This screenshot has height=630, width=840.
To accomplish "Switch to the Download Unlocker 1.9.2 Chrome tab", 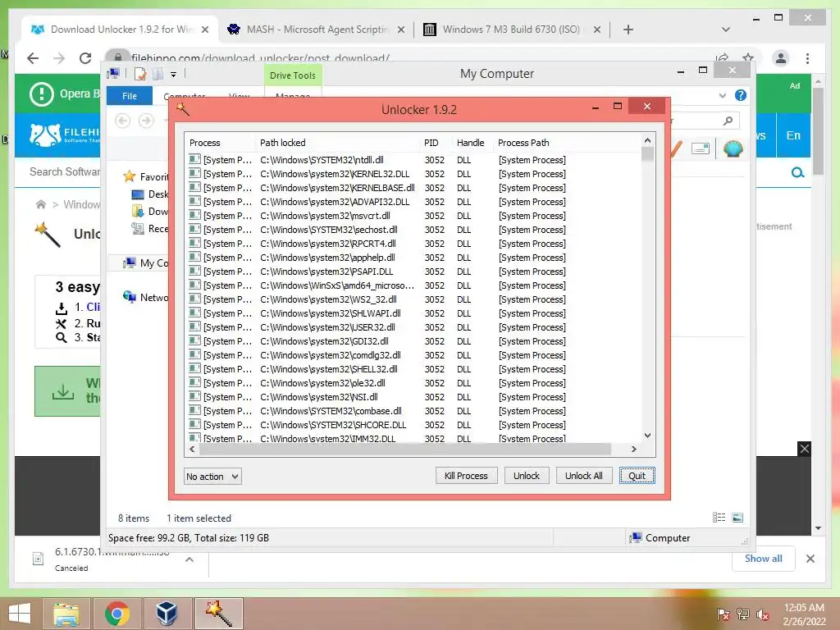I will point(121,30).
